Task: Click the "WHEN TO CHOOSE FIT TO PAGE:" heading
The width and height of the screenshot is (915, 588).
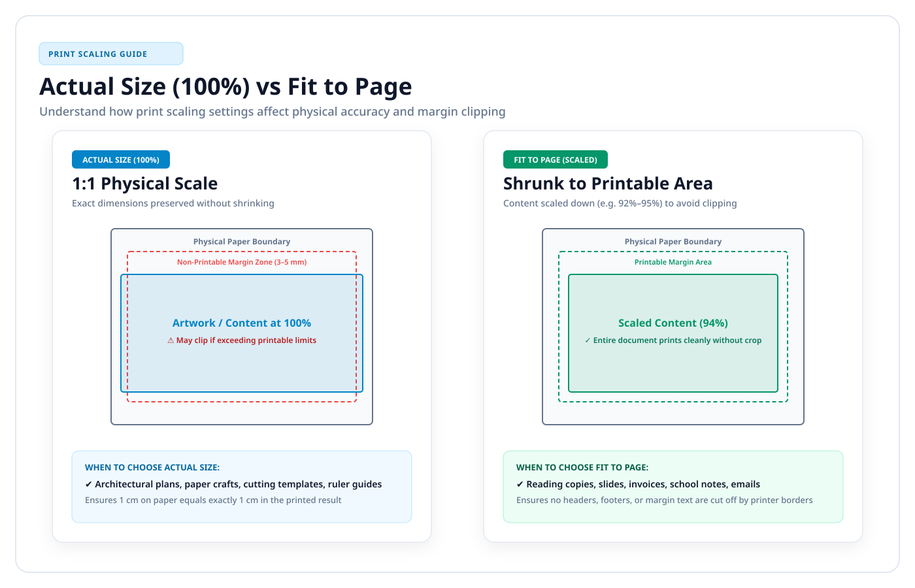Action: point(582,467)
